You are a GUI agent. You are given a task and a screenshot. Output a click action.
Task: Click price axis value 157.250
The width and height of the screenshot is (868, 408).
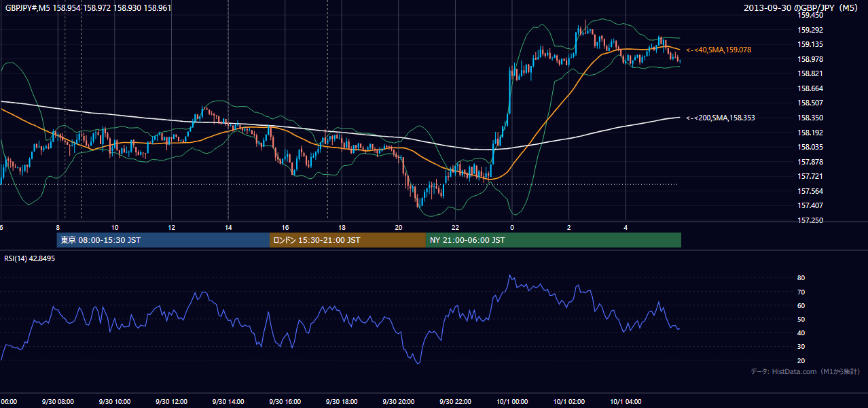812,220
